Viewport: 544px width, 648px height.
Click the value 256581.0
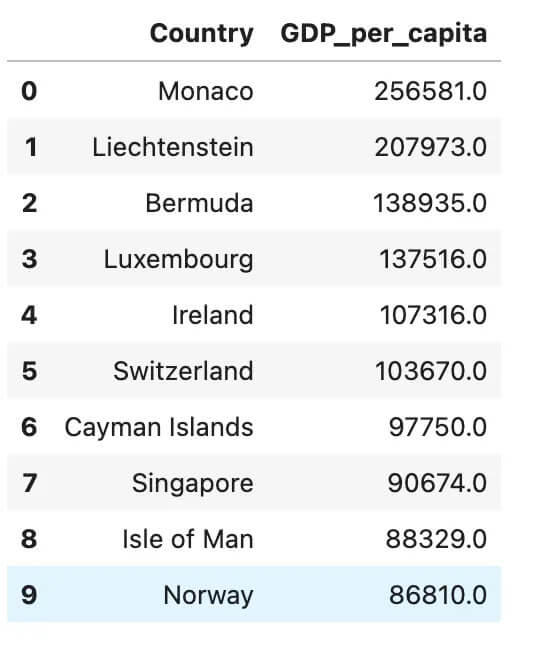(430, 91)
